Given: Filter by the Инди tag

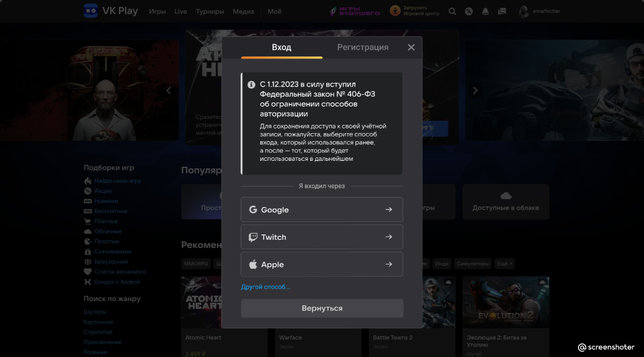Looking at the screenshot, I should [x=441, y=264].
